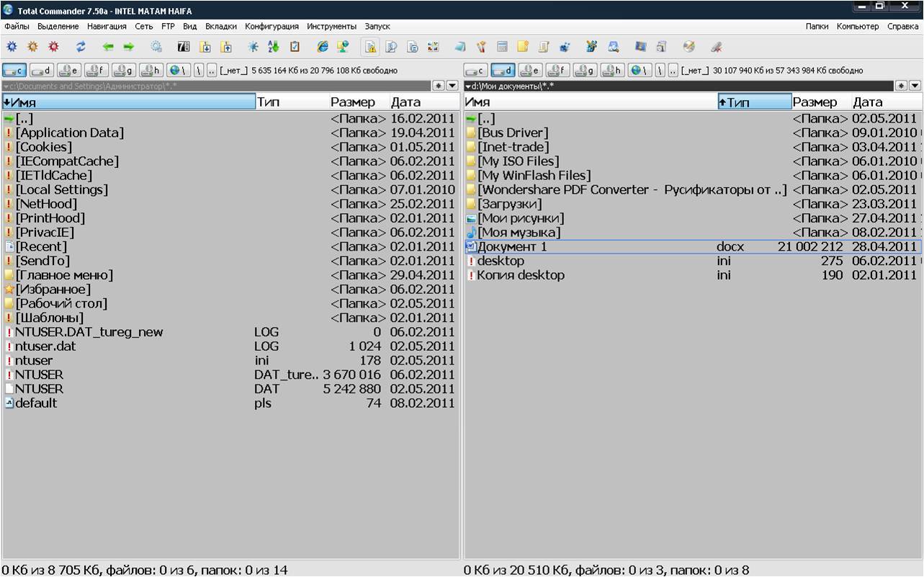Open right panel favorites asterisk button
Viewport: 924px width, 577px height.
[x=900, y=86]
